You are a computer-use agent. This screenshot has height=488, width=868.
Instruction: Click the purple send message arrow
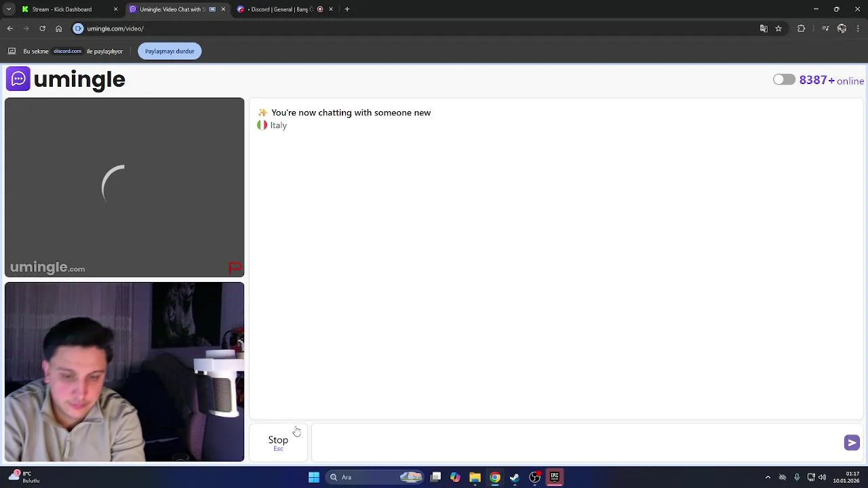coord(852,443)
